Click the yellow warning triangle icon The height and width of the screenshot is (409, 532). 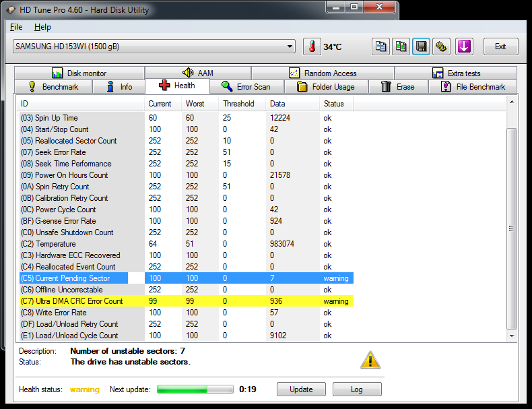click(370, 360)
